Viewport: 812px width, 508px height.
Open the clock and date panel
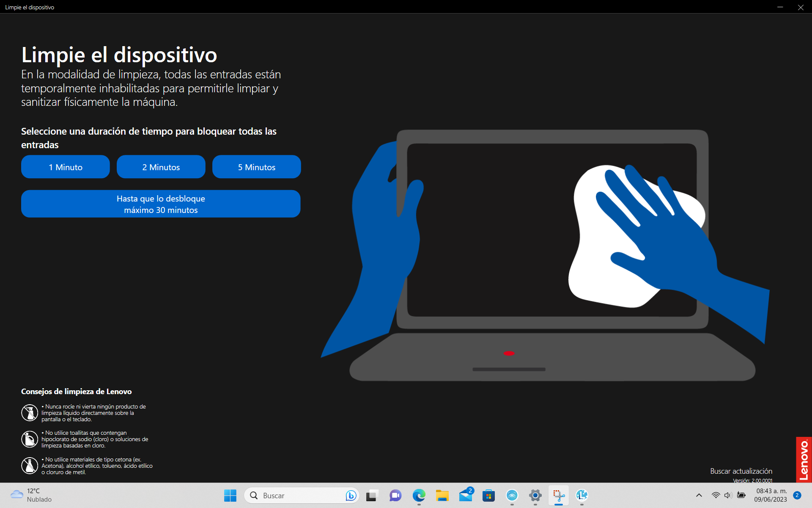click(771, 495)
